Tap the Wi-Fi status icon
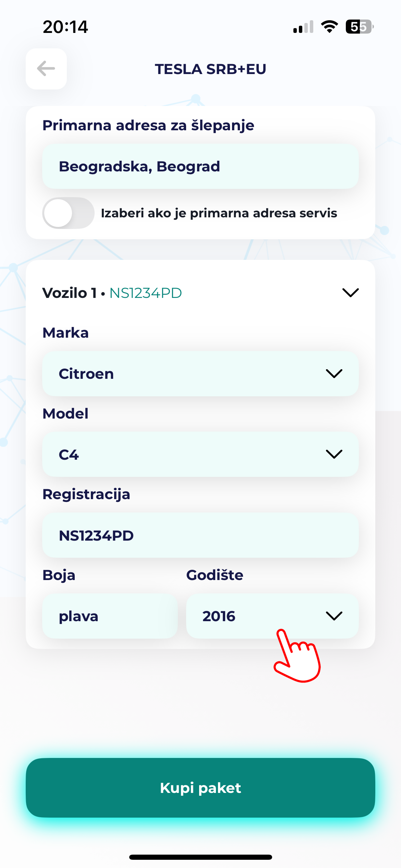This screenshot has width=401, height=868. (x=329, y=27)
